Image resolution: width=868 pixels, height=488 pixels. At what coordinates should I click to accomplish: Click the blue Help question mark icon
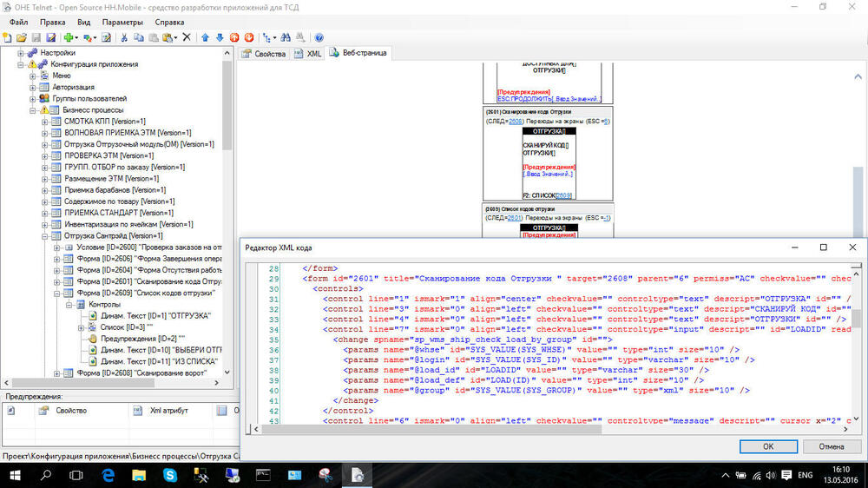319,37
